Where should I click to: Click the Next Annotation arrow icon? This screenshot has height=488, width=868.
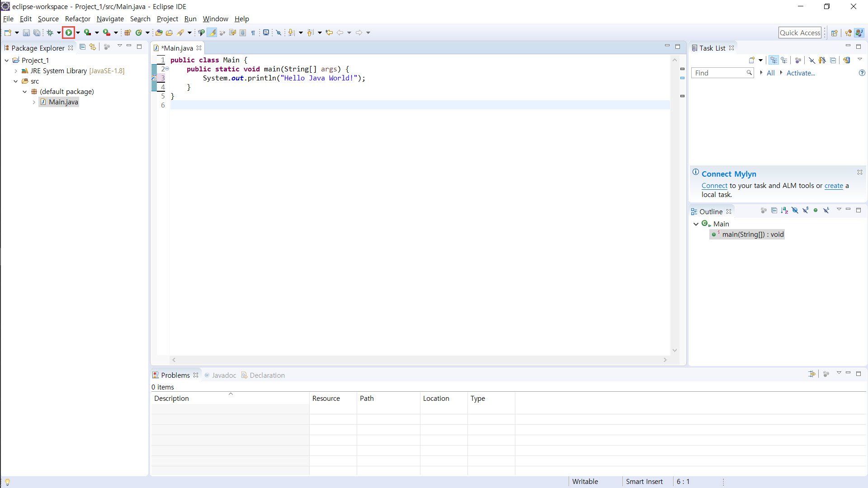(x=291, y=33)
